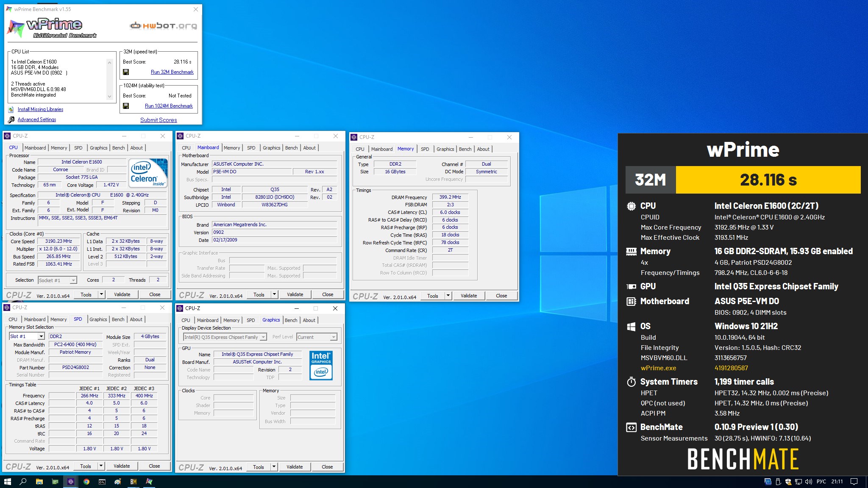Click Run 32M Benchmark link
Viewport: 868px width, 488px height.
pyautogui.click(x=172, y=72)
